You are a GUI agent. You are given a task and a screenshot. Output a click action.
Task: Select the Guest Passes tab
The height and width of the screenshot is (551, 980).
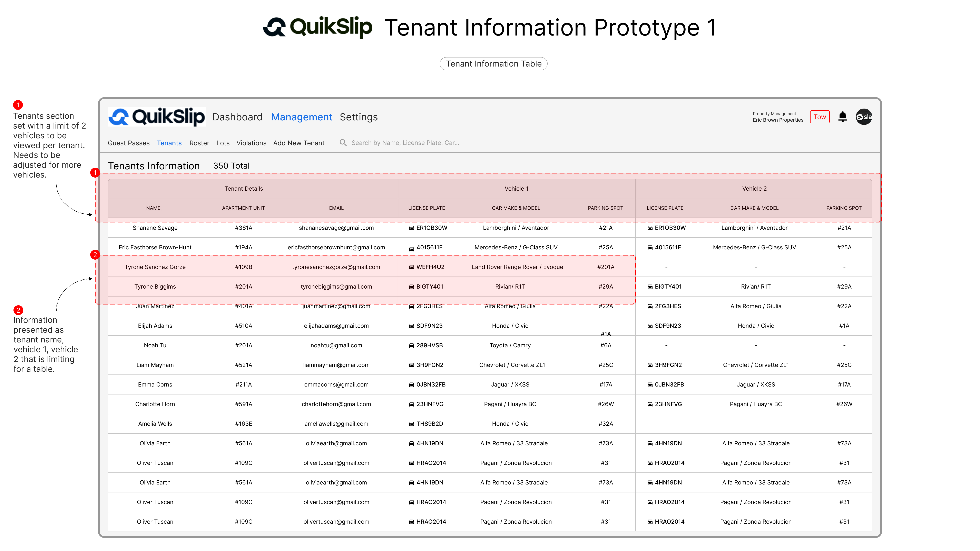tap(129, 143)
